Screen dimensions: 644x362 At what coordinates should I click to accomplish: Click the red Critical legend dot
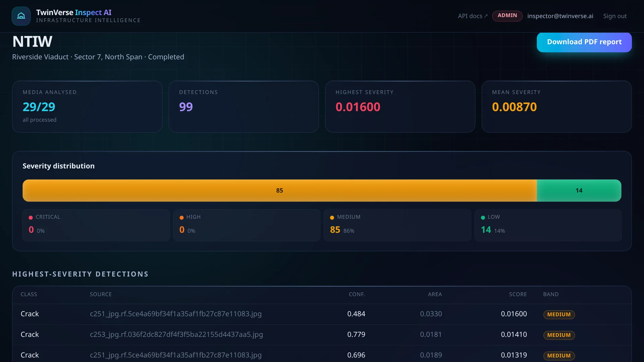(31, 218)
